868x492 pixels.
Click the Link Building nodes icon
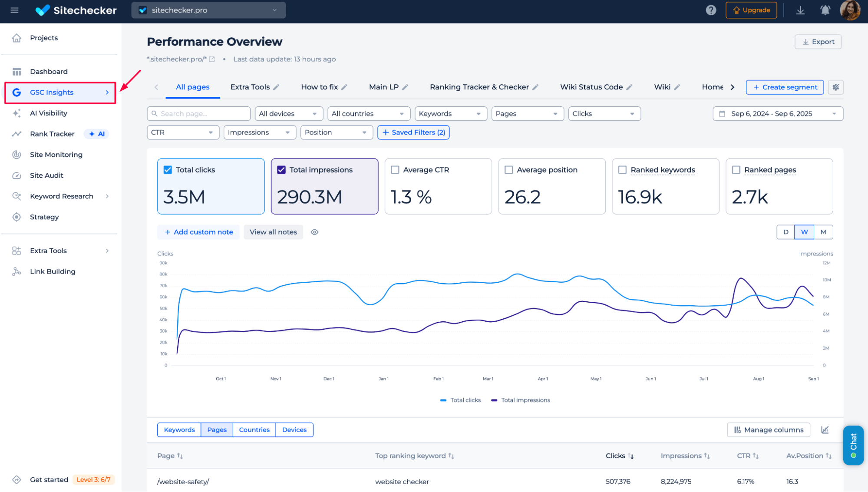click(17, 271)
